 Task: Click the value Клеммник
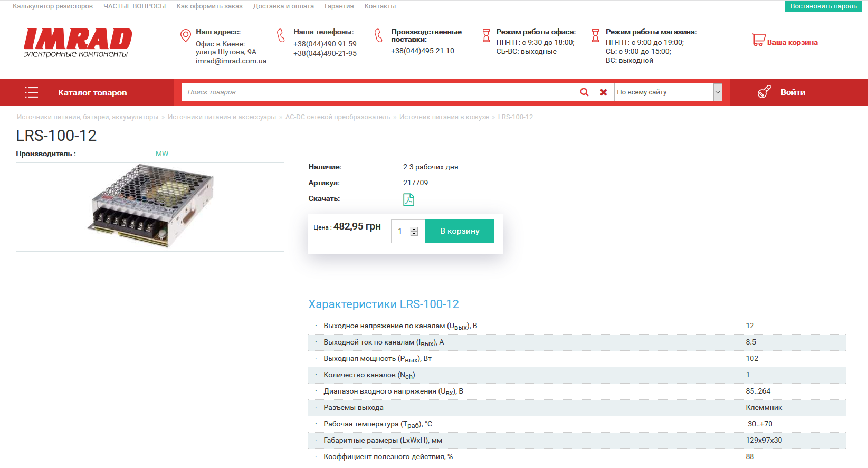(x=764, y=407)
